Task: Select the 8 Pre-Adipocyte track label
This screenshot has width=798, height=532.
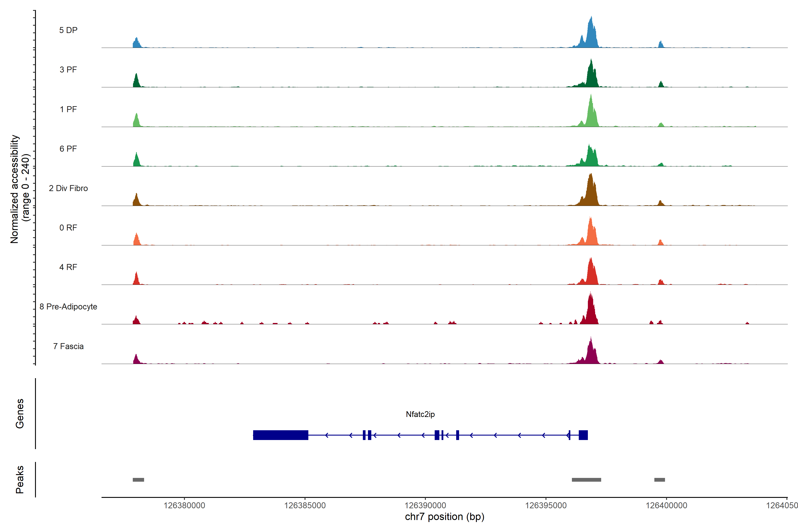Action: point(68,307)
